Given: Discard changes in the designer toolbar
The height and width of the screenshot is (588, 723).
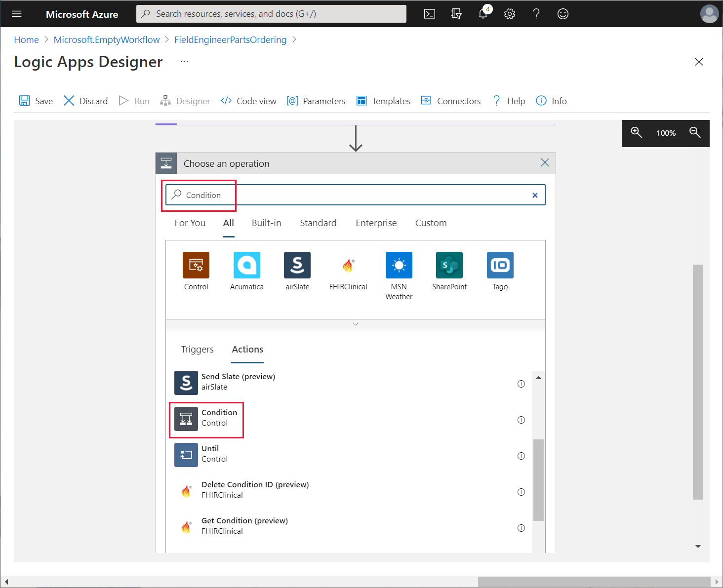Looking at the screenshot, I should click(86, 101).
